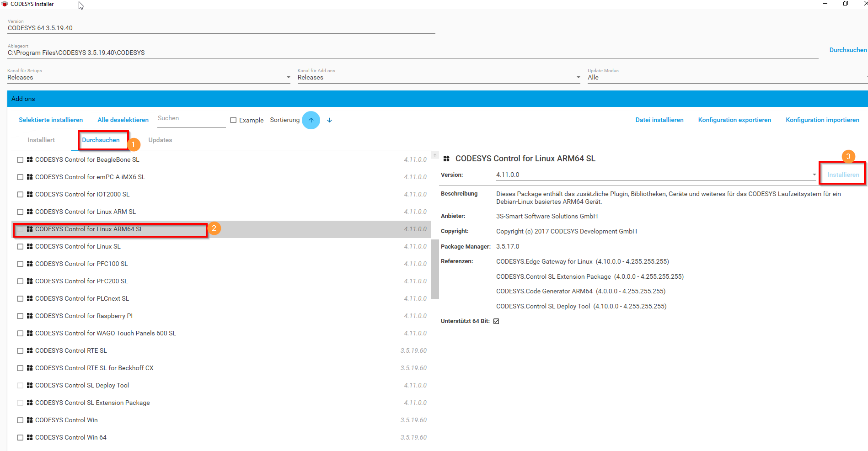Click the package icon in the detail header
868x451 pixels.
pyautogui.click(x=446, y=158)
